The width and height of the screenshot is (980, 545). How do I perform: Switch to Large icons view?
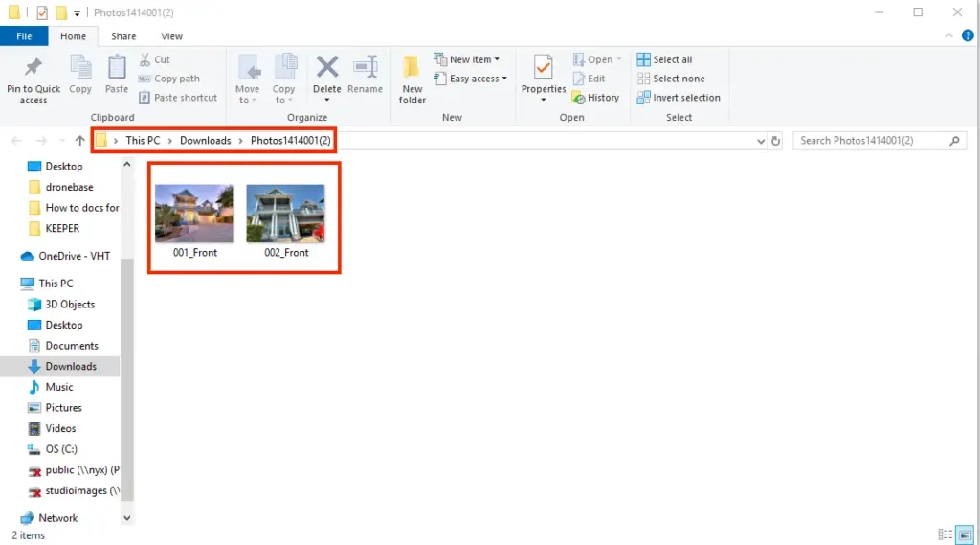click(x=965, y=535)
